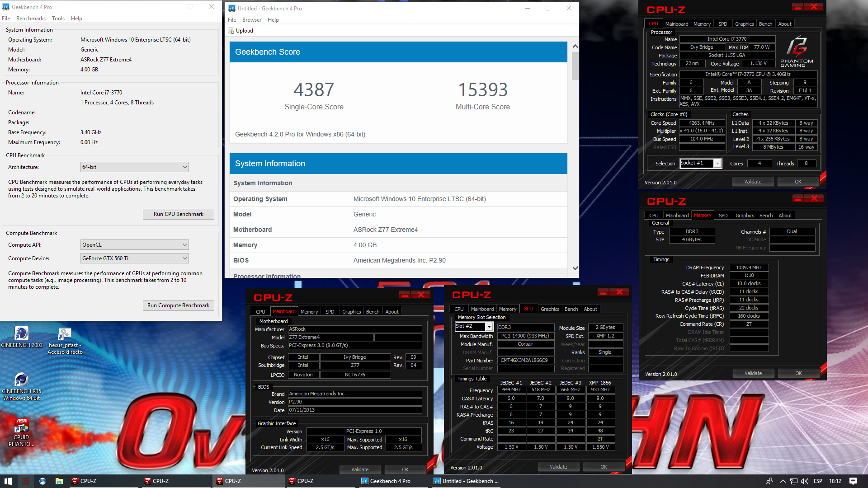The height and width of the screenshot is (488, 868).
Task: Click the ESP language indicator
Action: [818, 481]
